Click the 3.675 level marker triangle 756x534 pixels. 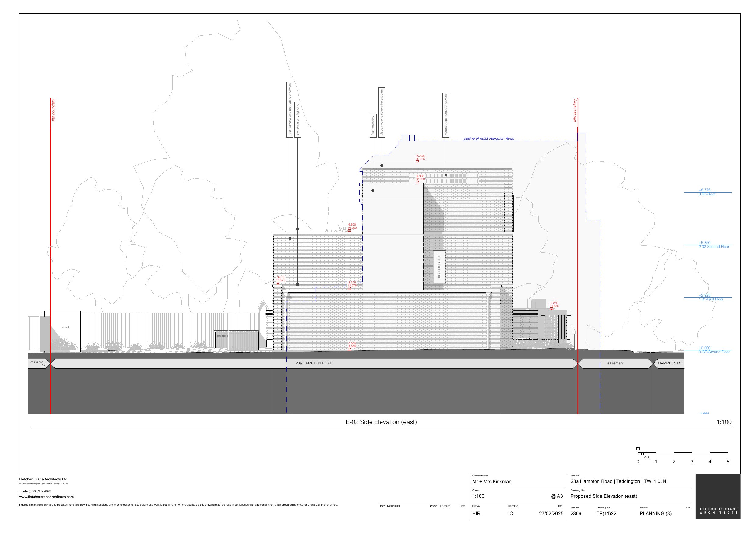coord(278,283)
